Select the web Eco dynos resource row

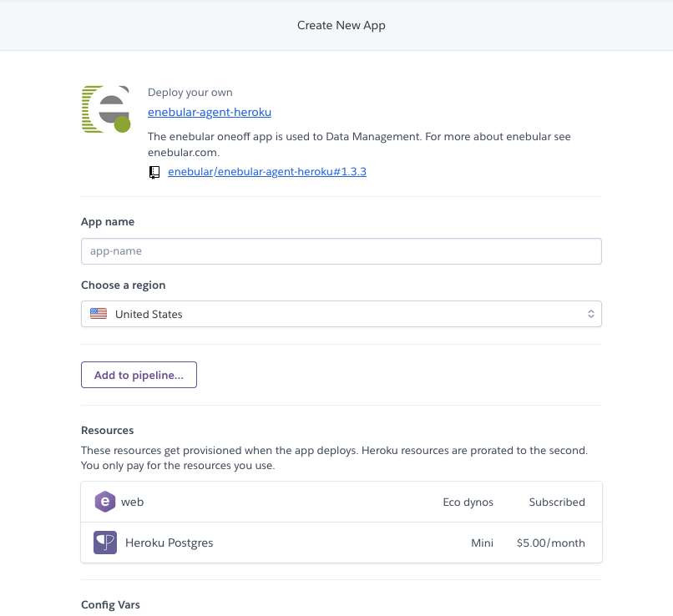coord(342,502)
